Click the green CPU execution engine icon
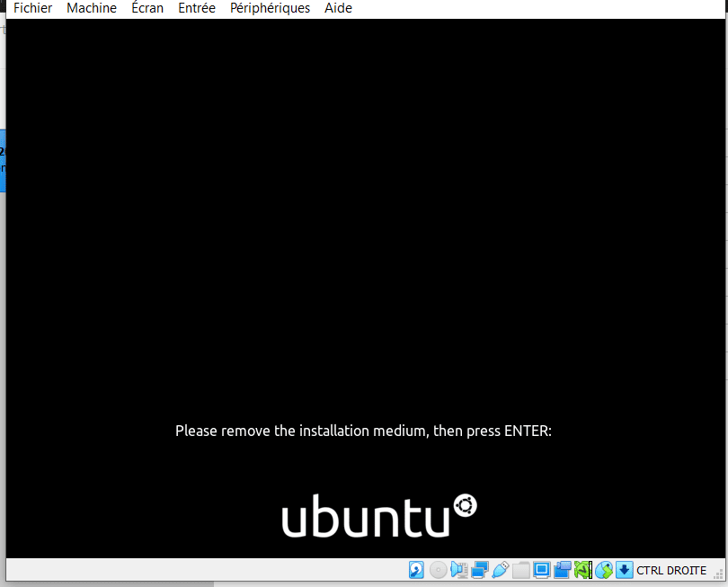Screen dimensions: 728x587 click(x=583, y=570)
